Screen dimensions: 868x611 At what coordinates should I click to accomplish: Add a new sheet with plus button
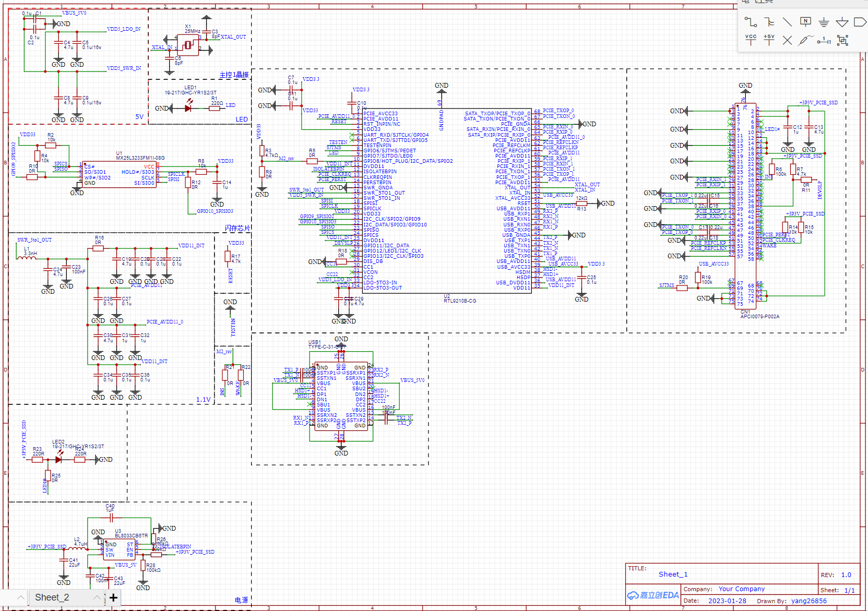click(113, 597)
